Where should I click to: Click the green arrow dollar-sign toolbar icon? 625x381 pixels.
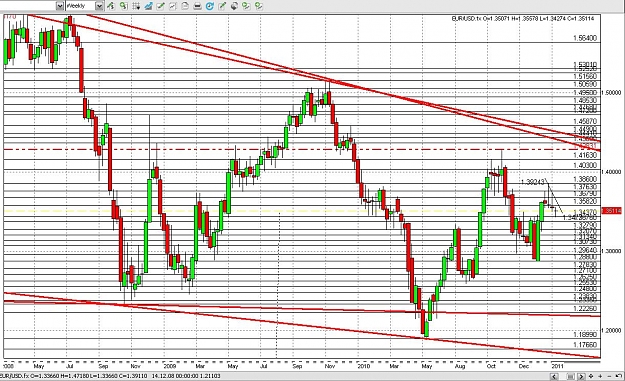[x=110, y=6]
